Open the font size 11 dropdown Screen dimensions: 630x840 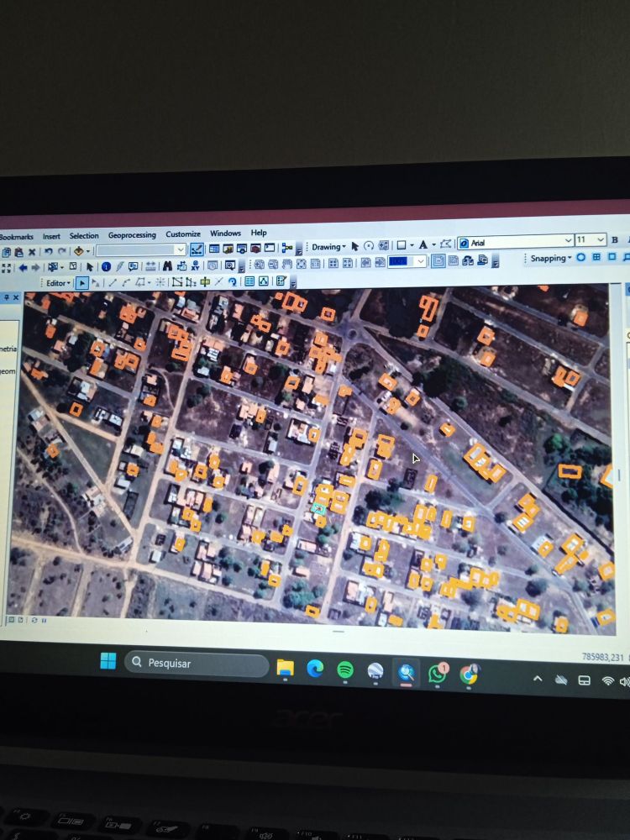tap(591, 239)
